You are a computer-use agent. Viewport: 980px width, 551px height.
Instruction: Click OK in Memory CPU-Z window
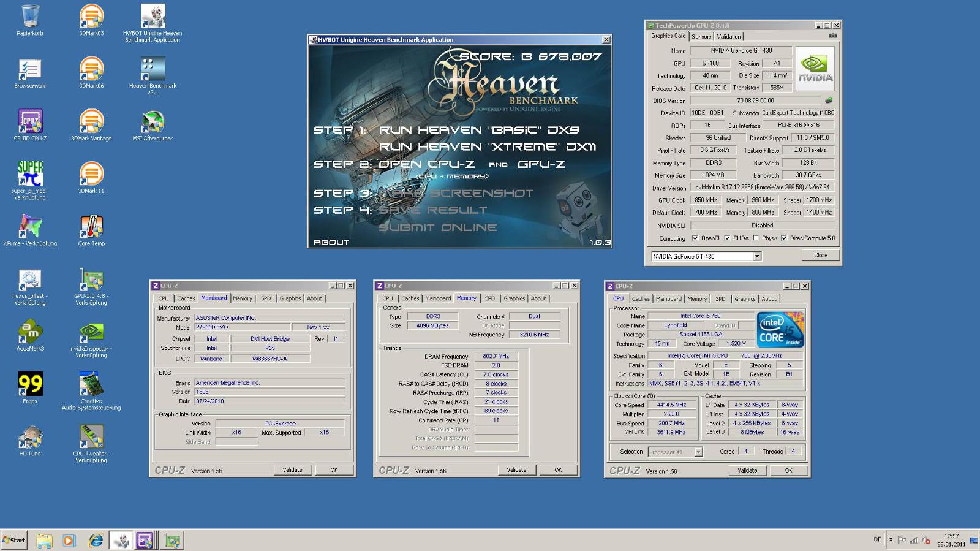coord(557,470)
